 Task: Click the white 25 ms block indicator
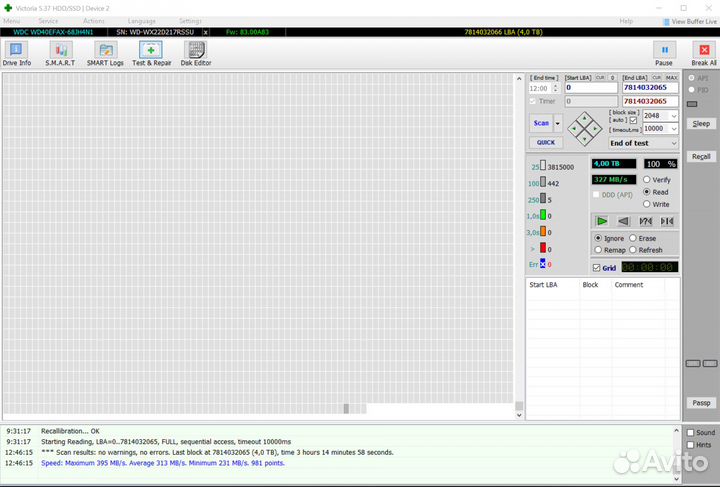click(x=543, y=165)
